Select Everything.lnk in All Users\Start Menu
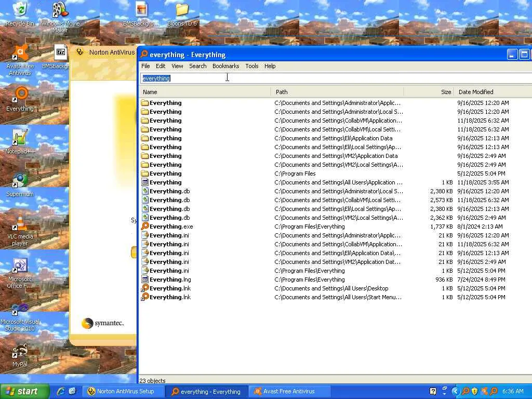This screenshot has height=399, width=532. coord(170,297)
